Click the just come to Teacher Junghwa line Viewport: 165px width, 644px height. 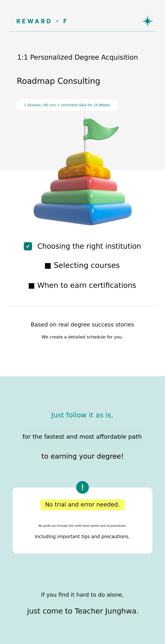click(82, 611)
